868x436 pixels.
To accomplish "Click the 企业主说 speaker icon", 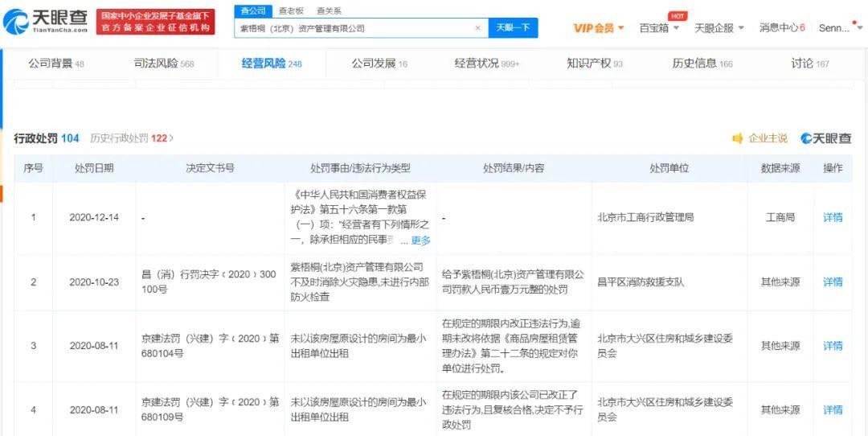I will pyautogui.click(x=737, y=138).
